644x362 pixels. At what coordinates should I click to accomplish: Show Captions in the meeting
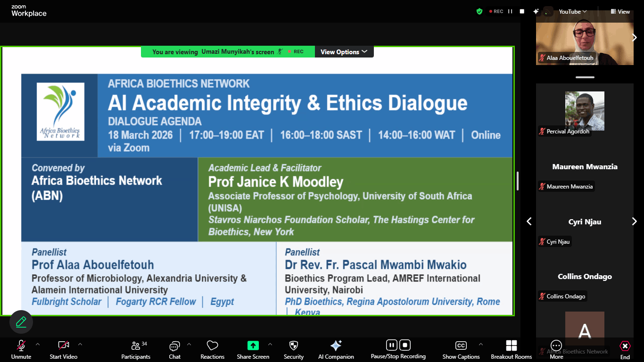[461, 350]
